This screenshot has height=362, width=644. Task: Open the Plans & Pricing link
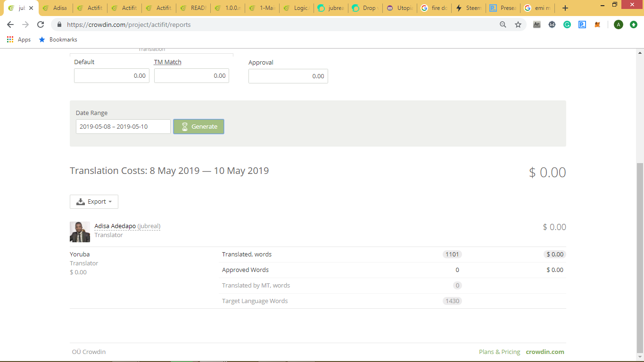click(x=499, y=352)
